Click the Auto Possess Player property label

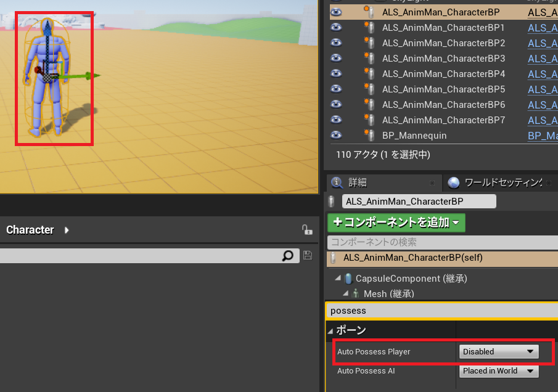(x=374, y=352)
